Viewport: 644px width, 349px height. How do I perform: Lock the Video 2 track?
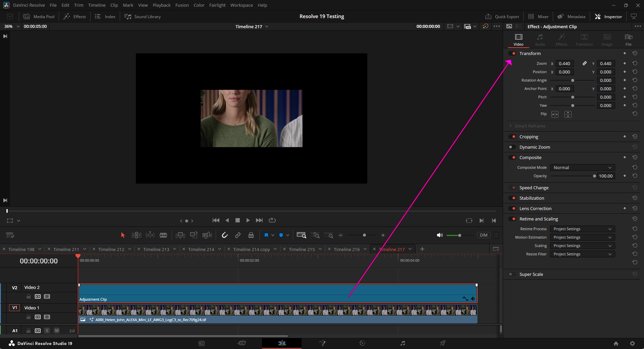coord(29,297)
